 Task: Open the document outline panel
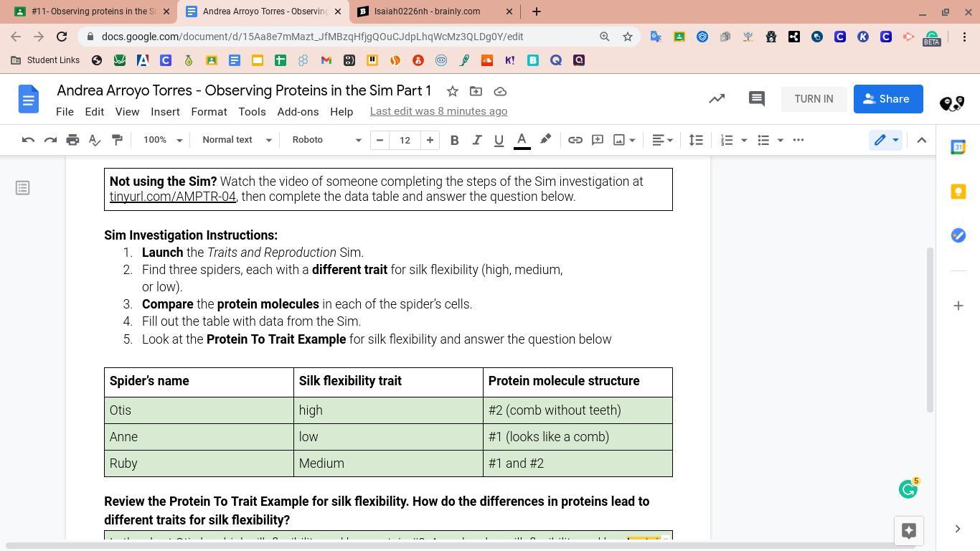(23, 188)
